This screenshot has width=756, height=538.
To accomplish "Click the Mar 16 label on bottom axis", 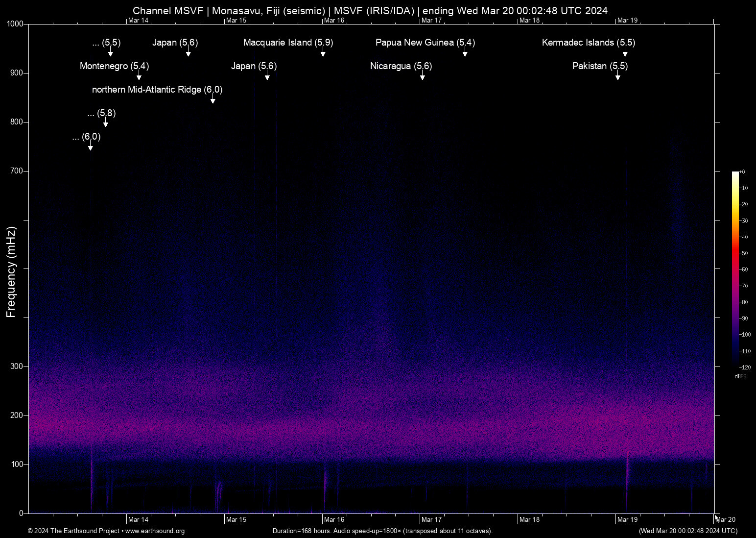I will [334, 520].
